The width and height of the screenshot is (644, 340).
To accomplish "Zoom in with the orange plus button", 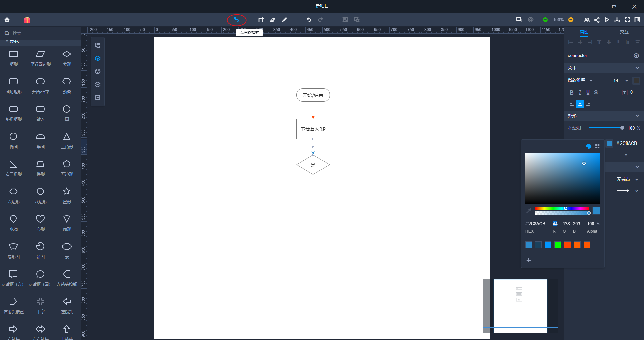I will pos(571,20).
